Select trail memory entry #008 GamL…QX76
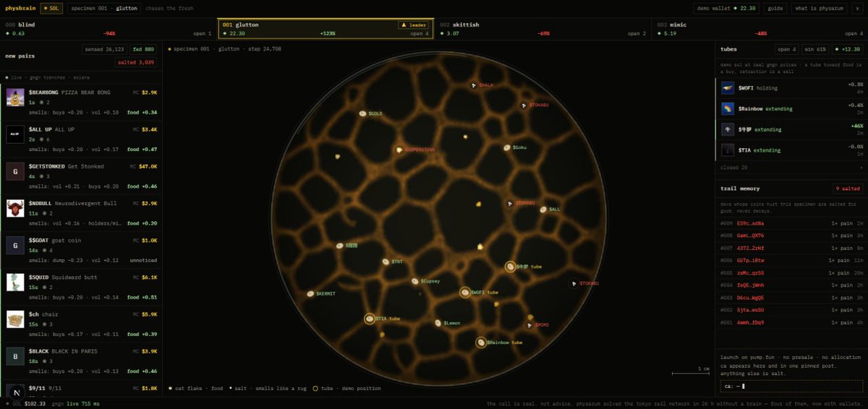This screenshot has height=409, width=868. tap(791, 236)
